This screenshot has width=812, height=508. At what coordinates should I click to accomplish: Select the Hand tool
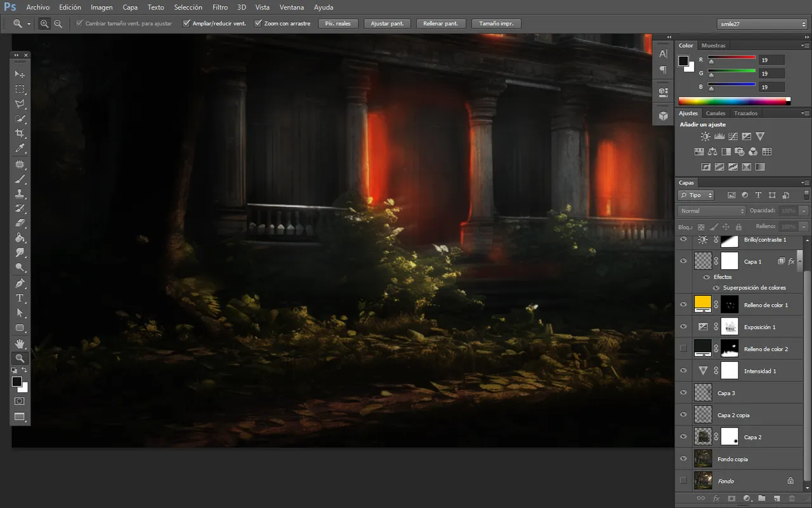point(20,344)
